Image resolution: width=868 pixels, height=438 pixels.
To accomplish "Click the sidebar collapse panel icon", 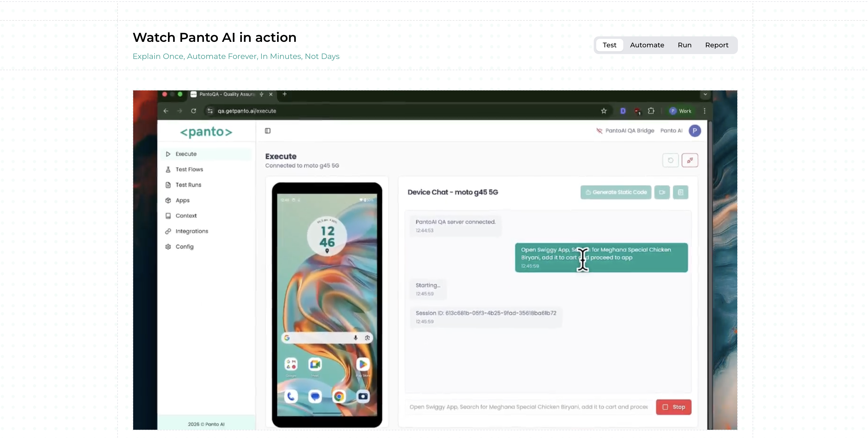I will click(268, 131).
